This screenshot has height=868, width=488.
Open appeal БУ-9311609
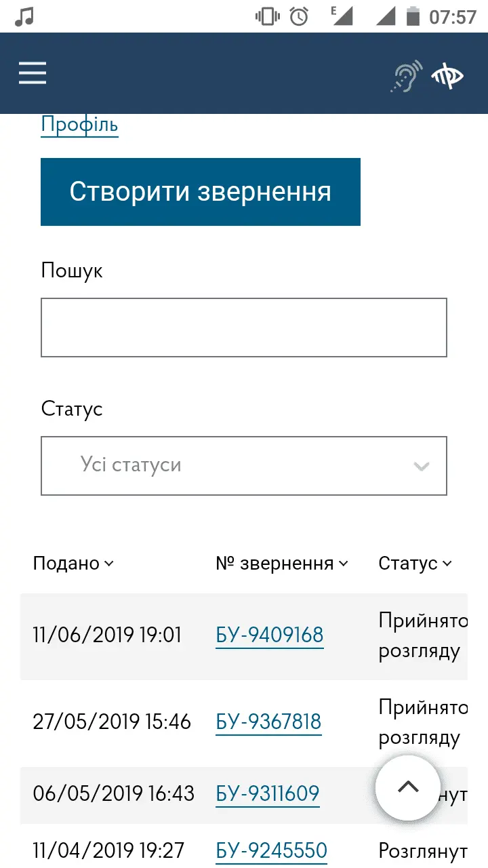pos(268,793)
